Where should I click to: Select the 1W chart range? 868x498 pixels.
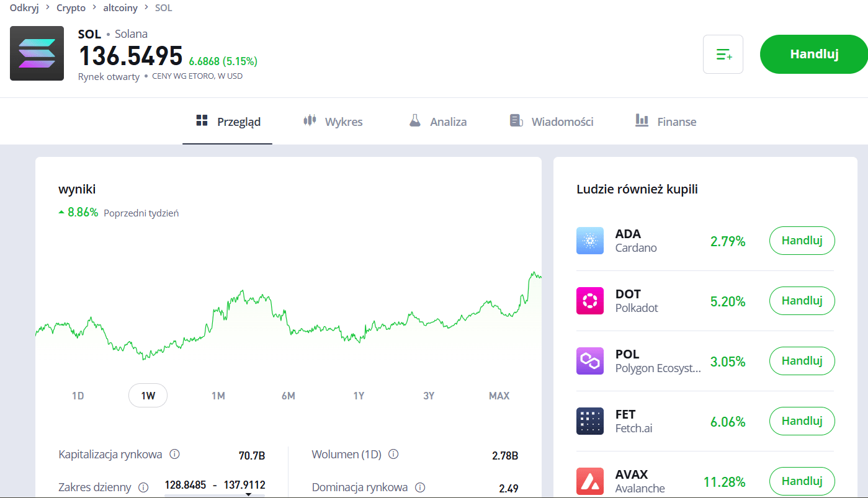[148, 396]
